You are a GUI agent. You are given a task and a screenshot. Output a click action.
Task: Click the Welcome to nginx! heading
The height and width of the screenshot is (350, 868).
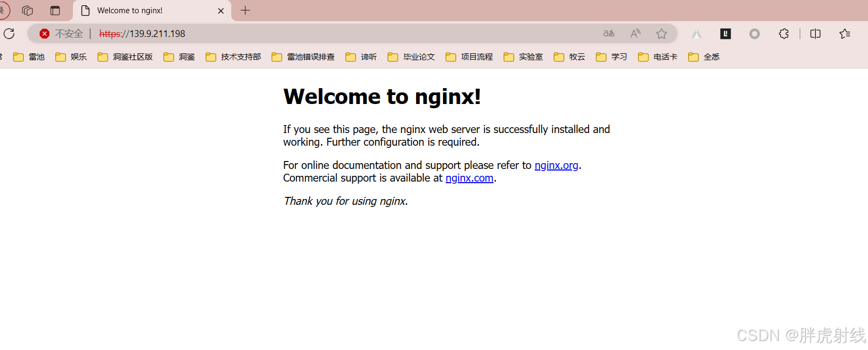point(382,97)
